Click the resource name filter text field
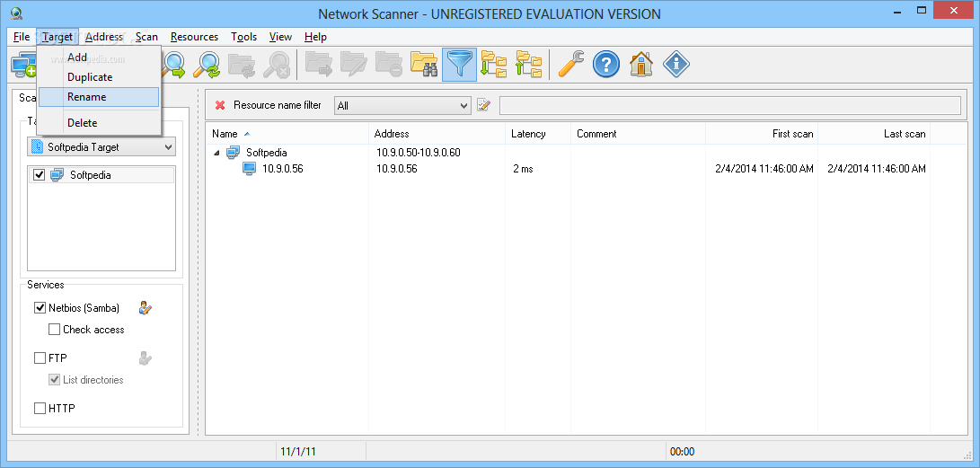980x468 pixels. [730, 106]
